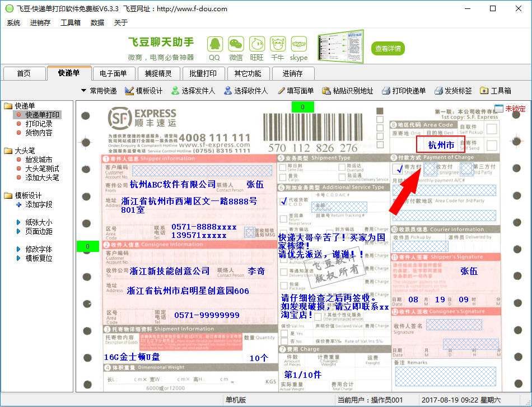Open the 常用快递 dropdown
The image size is (532, 407).
(x=99, y=91)
